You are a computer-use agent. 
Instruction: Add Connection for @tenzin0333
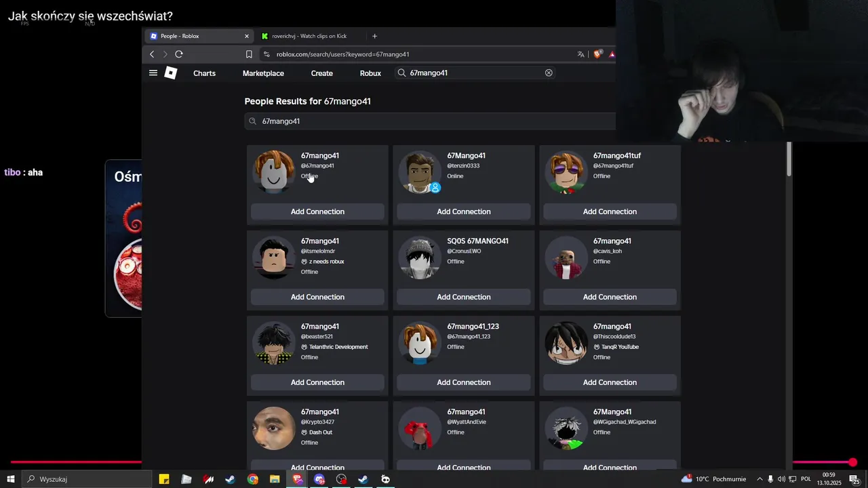[x=464, y=211]
